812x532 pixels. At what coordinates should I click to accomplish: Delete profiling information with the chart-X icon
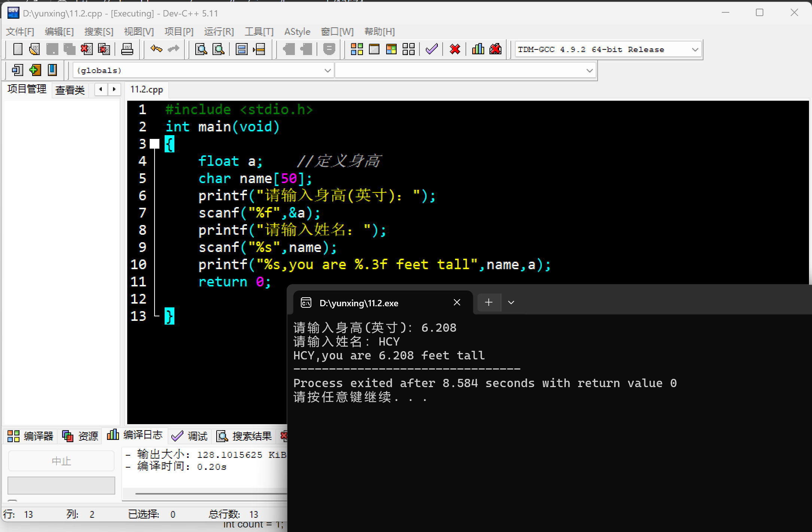495,49
